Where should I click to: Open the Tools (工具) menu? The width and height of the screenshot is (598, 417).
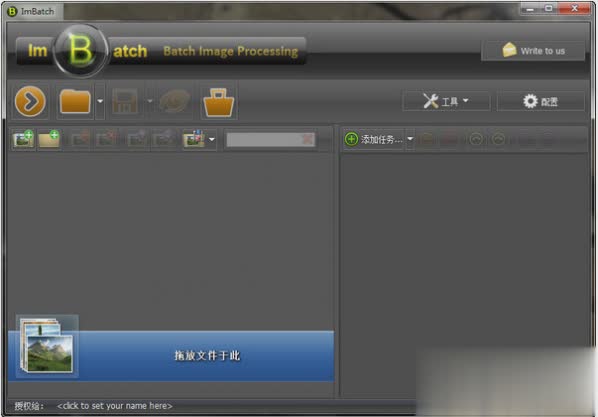pos(446,101)
